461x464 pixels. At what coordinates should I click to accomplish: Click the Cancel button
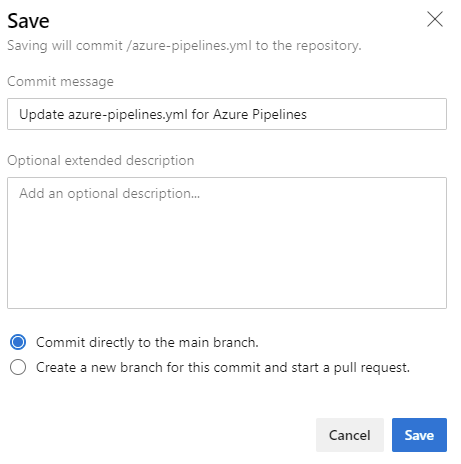click(350, 435)
